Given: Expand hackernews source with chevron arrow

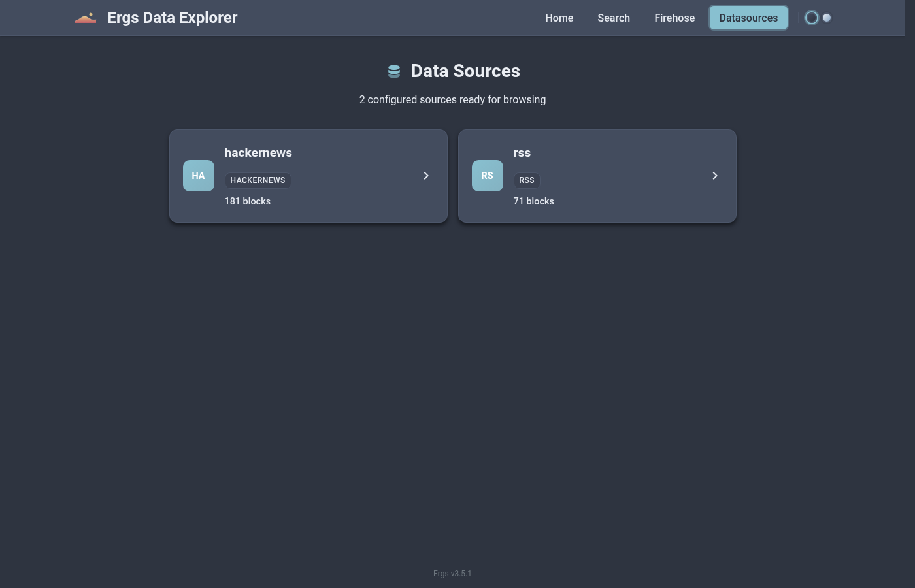Looking at the screenshot, I should pos(426,176).
